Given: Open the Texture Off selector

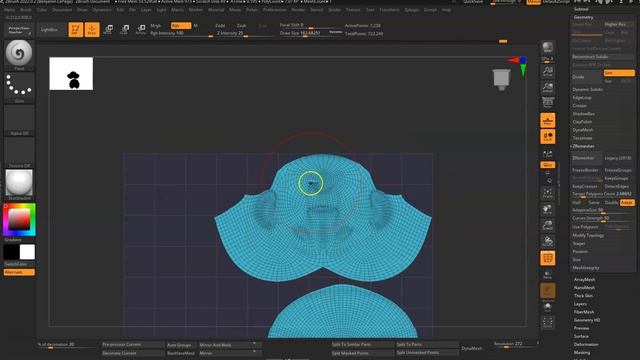Looking at the screenshot, I should tap(19, 151).
